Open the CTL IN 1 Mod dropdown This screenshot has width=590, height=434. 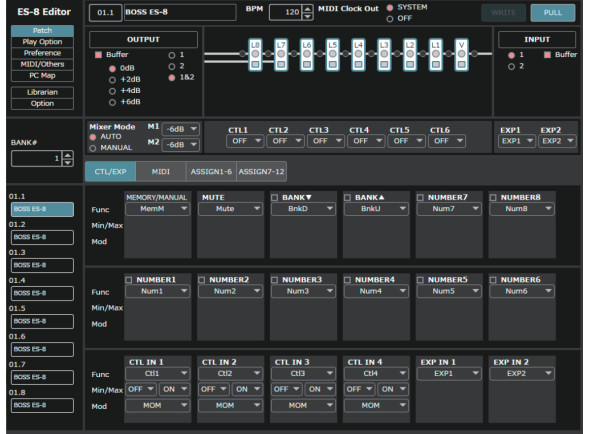pos(157,406)
